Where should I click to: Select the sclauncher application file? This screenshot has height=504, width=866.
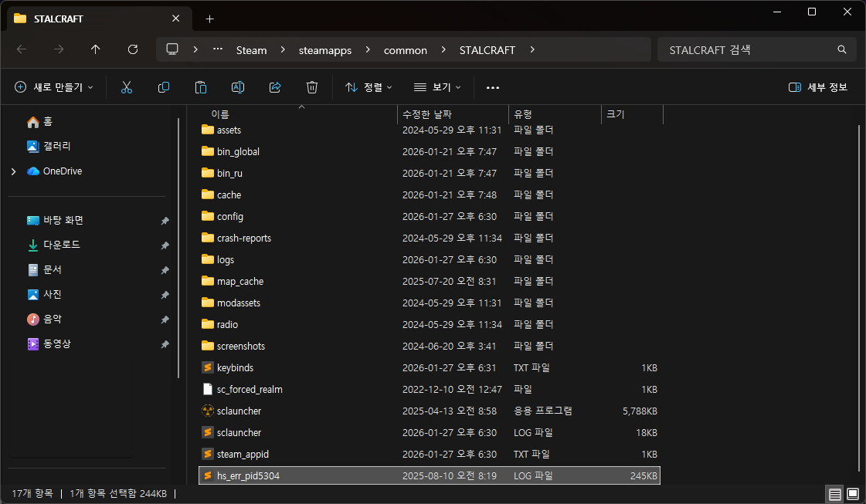(x=239, y=411)
